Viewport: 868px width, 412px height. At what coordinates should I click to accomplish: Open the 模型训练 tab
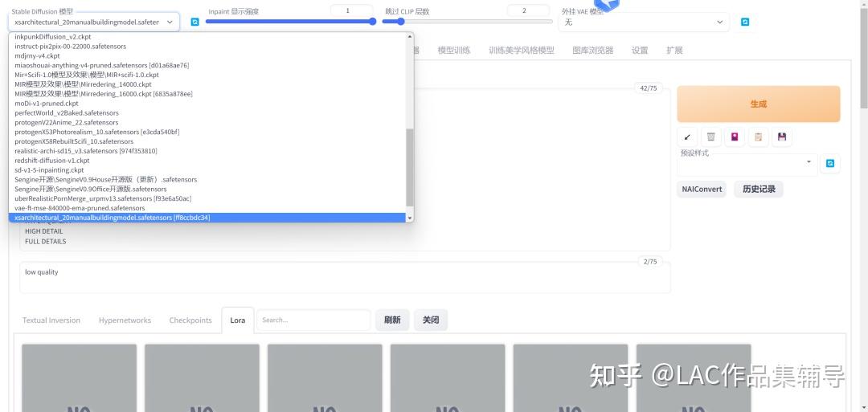454,51
